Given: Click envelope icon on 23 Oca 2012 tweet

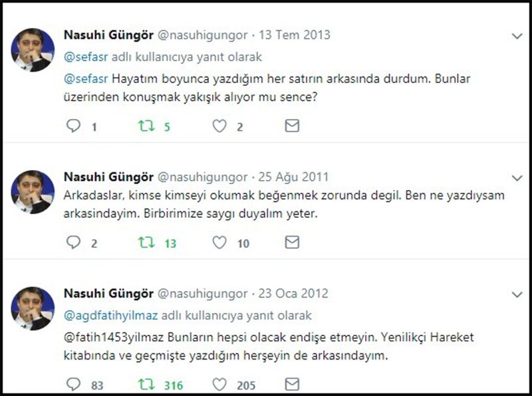Looking at the screenshot, I should click(x=292, y=385).
